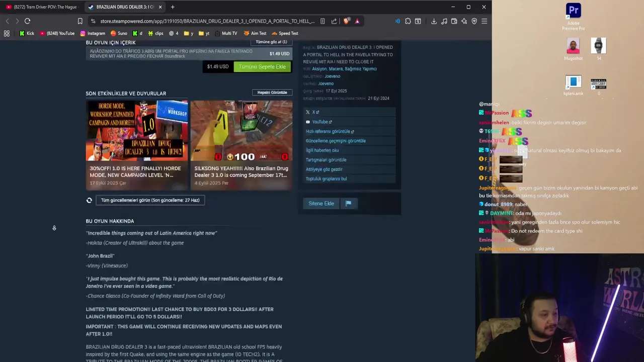
Task: Click Tümüne göz at (1) button
Action: click(x=271, y=42)
